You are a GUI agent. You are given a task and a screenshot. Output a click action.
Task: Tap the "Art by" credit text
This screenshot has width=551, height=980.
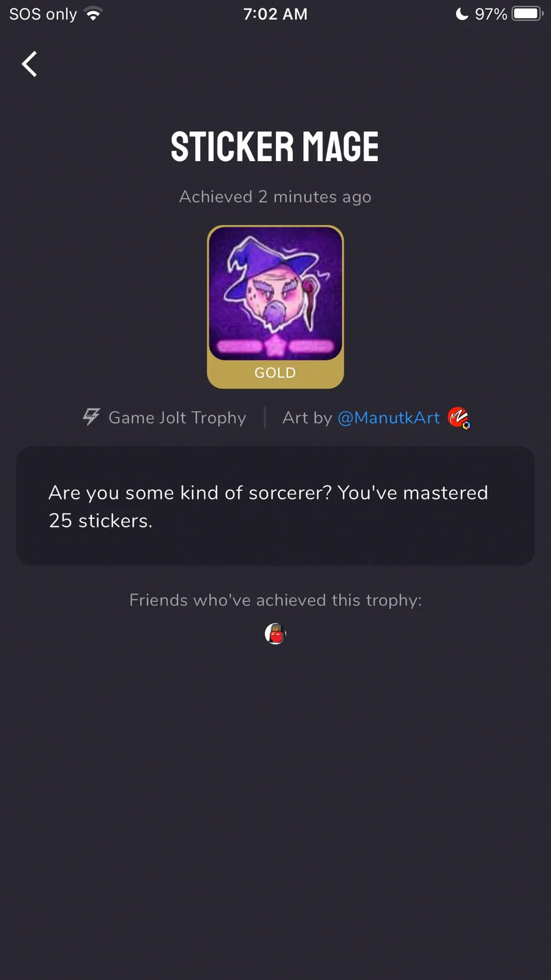[307, 418]
